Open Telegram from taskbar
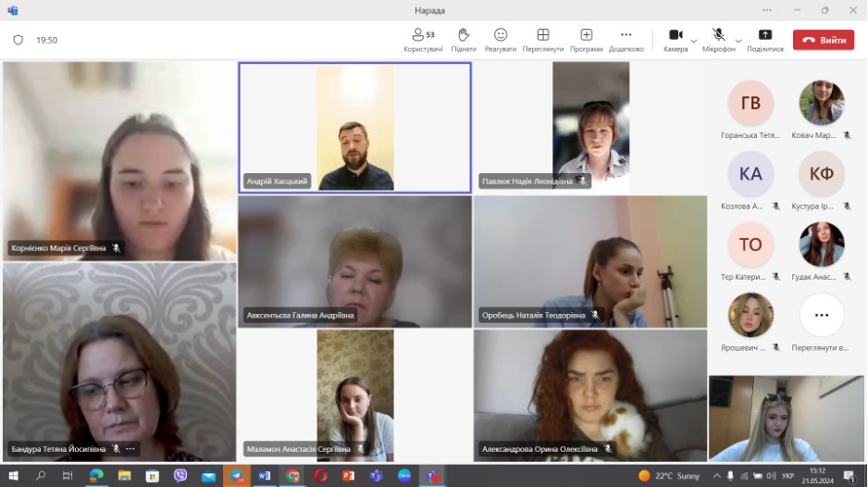Image resolution: width=868 pixels, height=487 pixels. pyautogui.click(x=236, y=476)
